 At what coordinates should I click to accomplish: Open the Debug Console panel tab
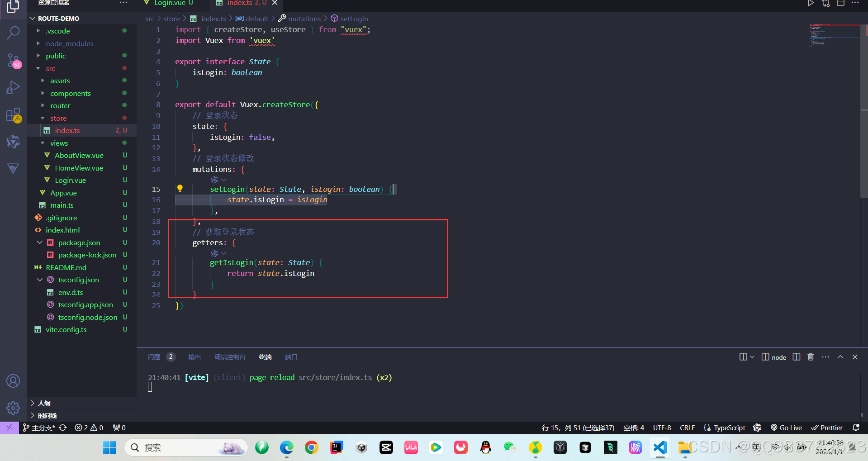click(230, 357)
